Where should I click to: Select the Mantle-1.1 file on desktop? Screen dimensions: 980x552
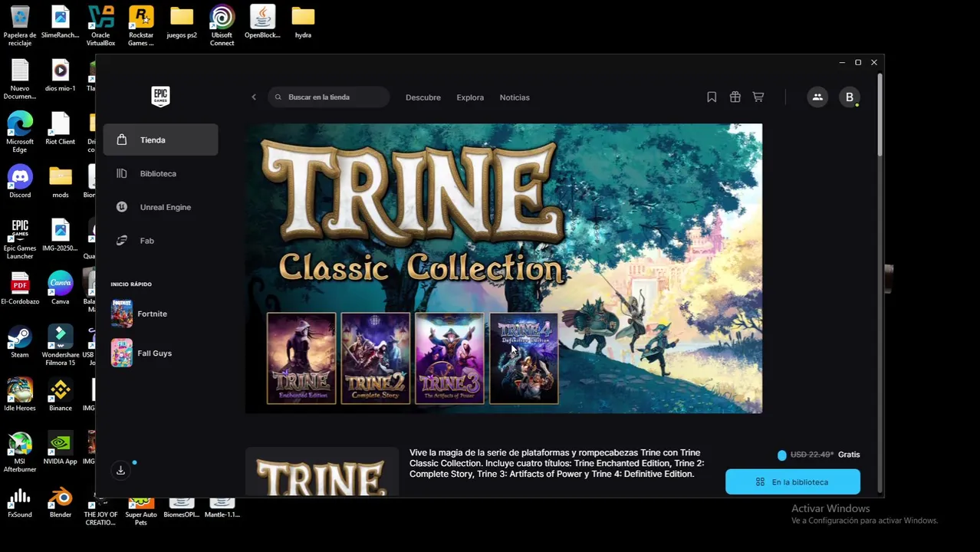pyautogui.click(x=222, y=508)
